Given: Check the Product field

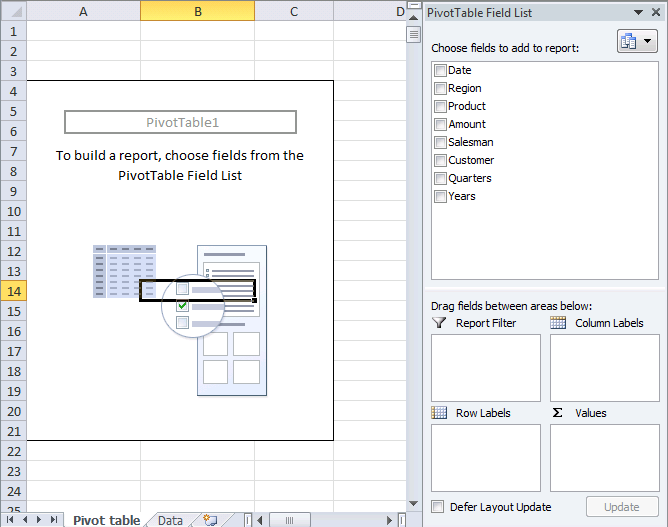Looking at the screenshot, I should pos(440,106).
